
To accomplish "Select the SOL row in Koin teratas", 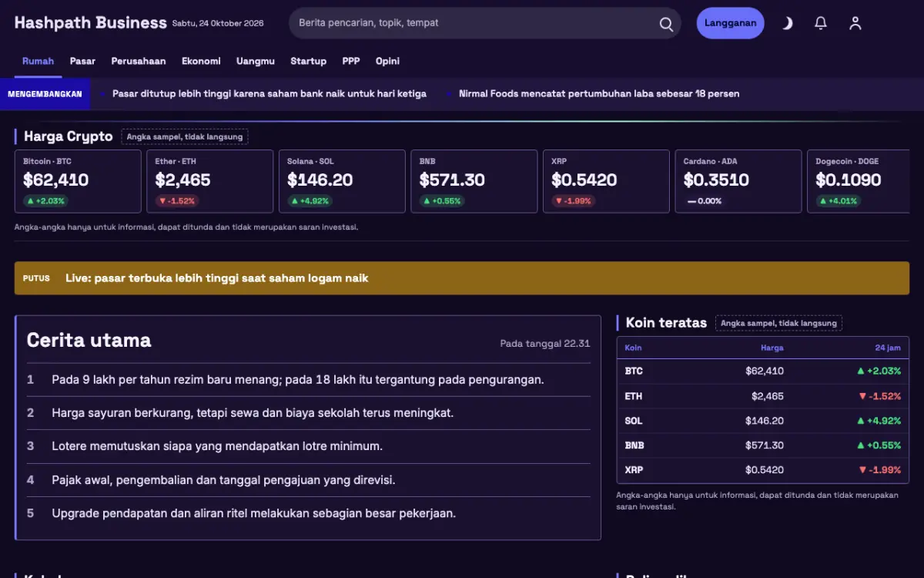I will click(763, 421).
